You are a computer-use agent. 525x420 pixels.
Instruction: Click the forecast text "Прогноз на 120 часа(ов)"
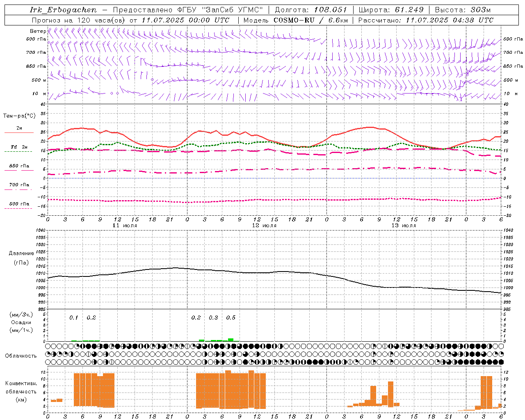tap(79, 20)
